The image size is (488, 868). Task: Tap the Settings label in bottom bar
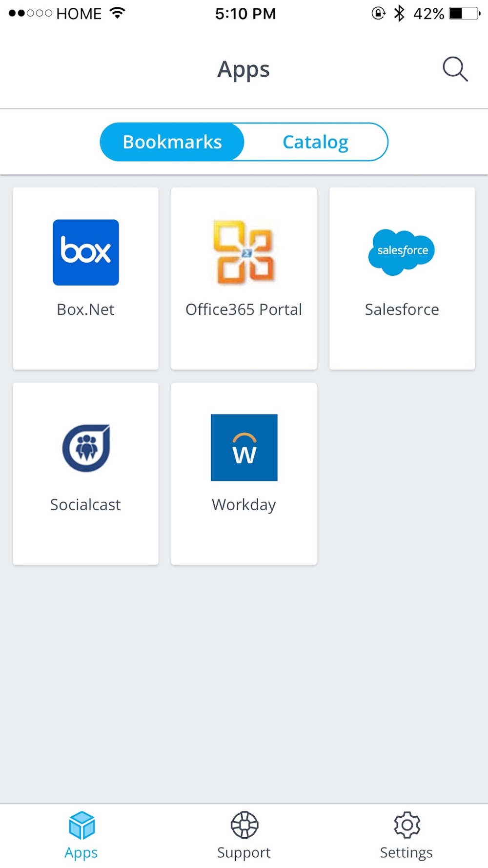407,853
